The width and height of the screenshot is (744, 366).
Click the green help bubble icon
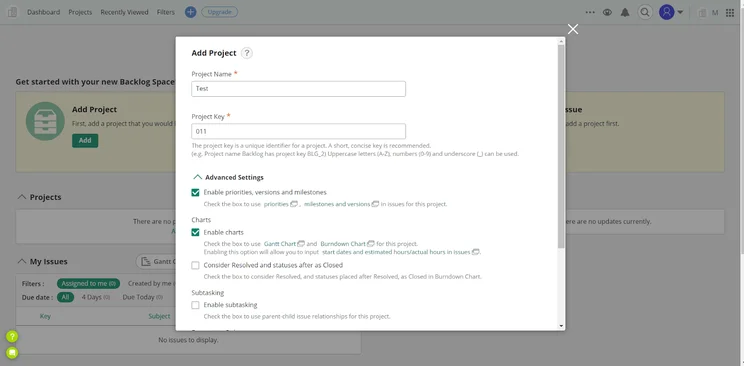pos(12,337)
